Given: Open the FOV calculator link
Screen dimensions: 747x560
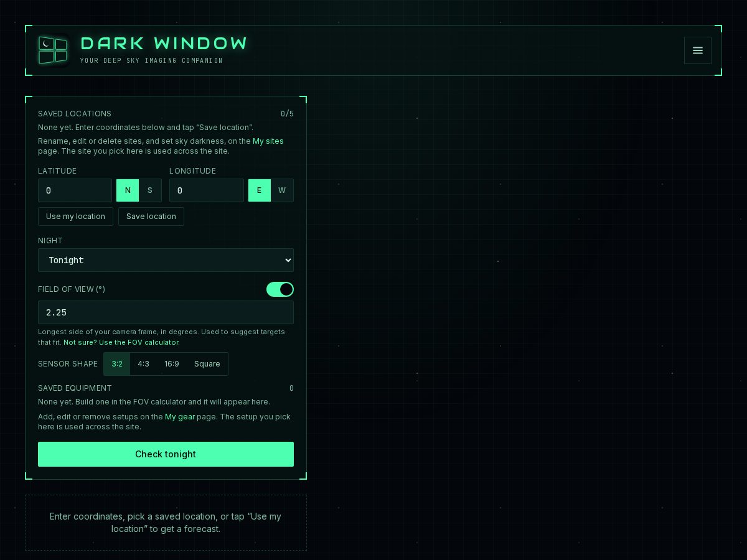Looking at the screenshot, I should pyautogui.click(x=121, y=342).
